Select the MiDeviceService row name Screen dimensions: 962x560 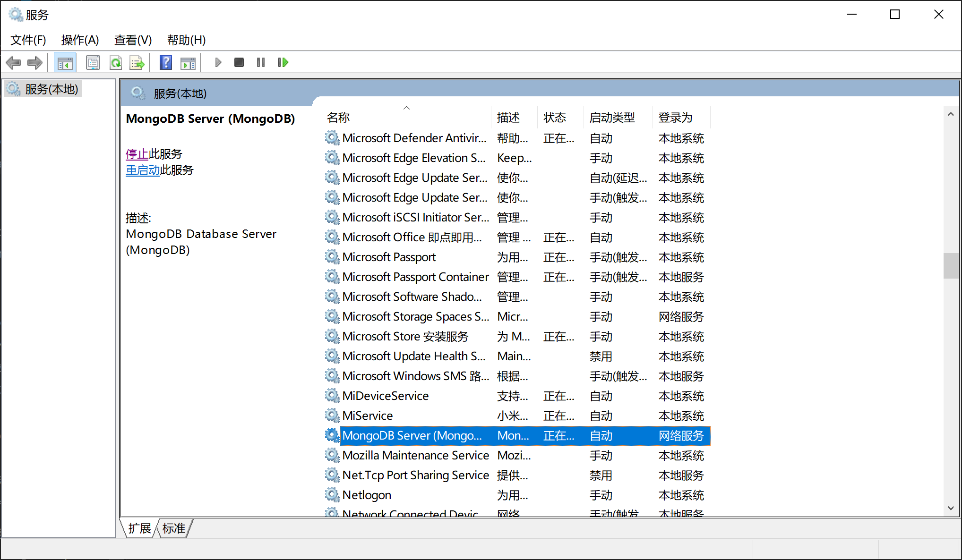click(x=386, y=396)
